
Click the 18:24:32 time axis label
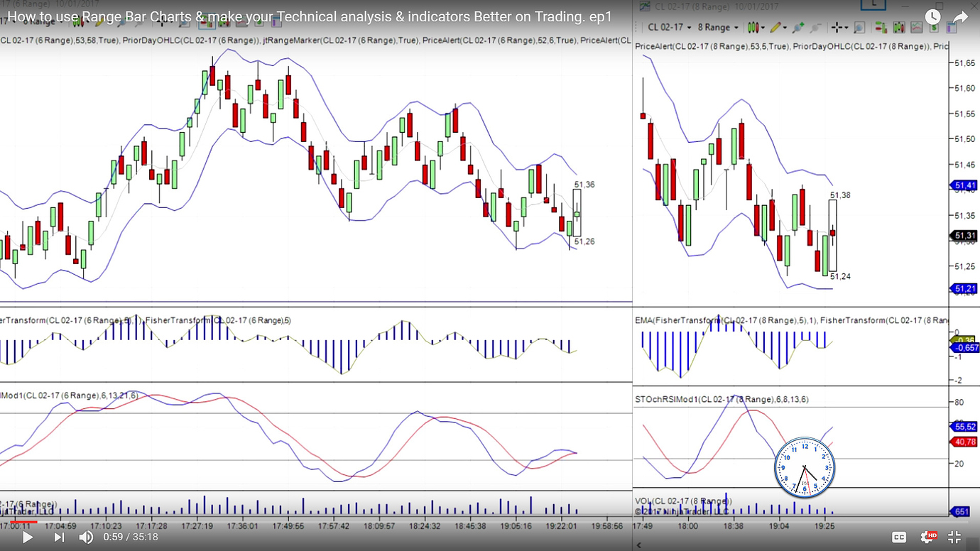(425, 526)
